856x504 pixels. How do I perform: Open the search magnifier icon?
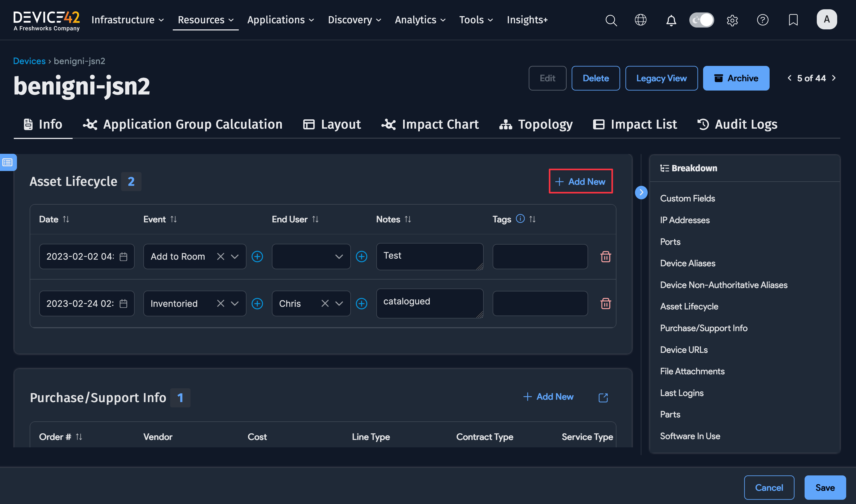(x=611, y=20)
